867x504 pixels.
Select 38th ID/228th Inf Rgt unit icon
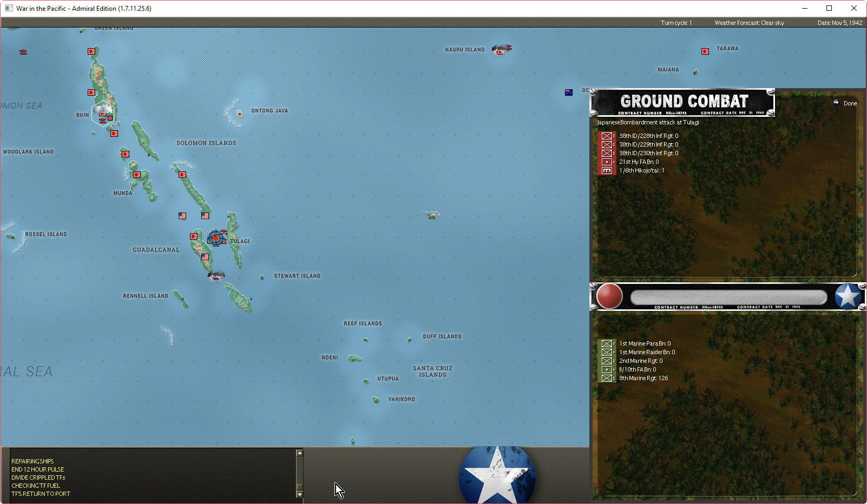607,136
